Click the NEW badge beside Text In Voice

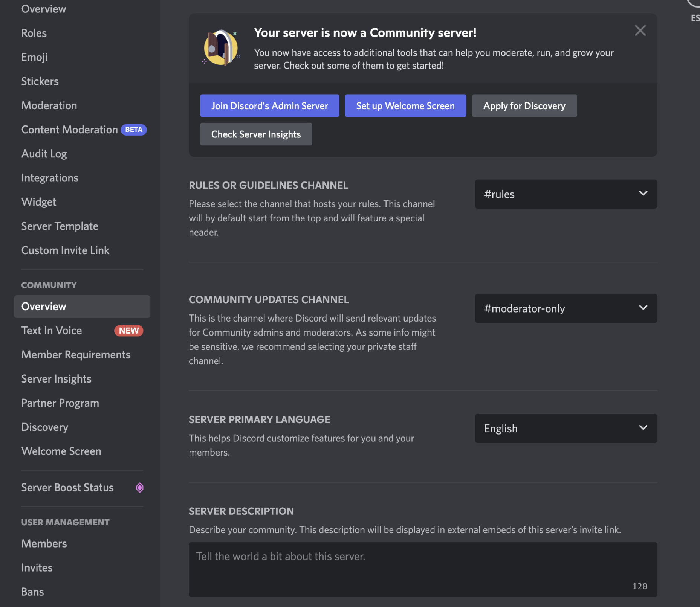point(129,331)
